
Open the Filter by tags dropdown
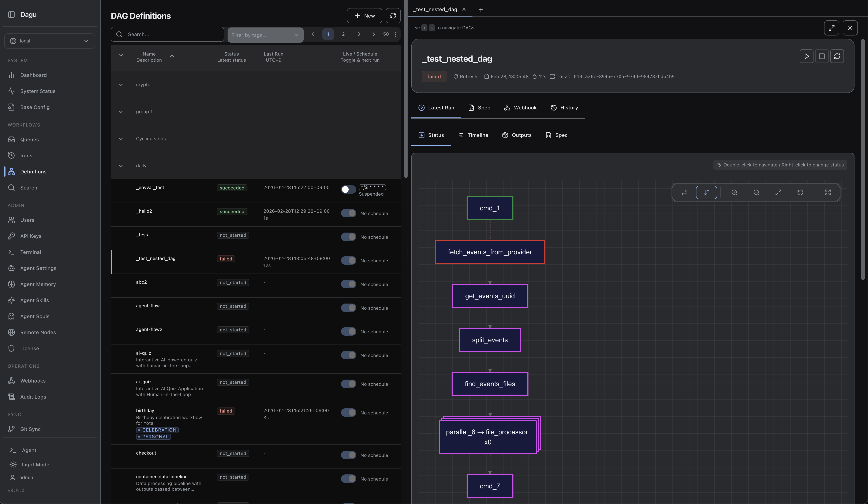(x=265, y=35)
